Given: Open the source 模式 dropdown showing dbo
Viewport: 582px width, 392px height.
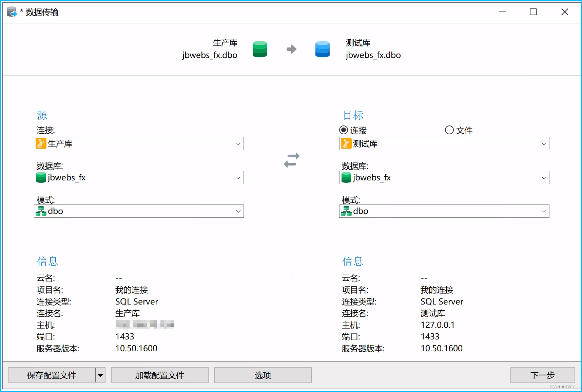Looking at the screenshot, I should coord(238,211).
